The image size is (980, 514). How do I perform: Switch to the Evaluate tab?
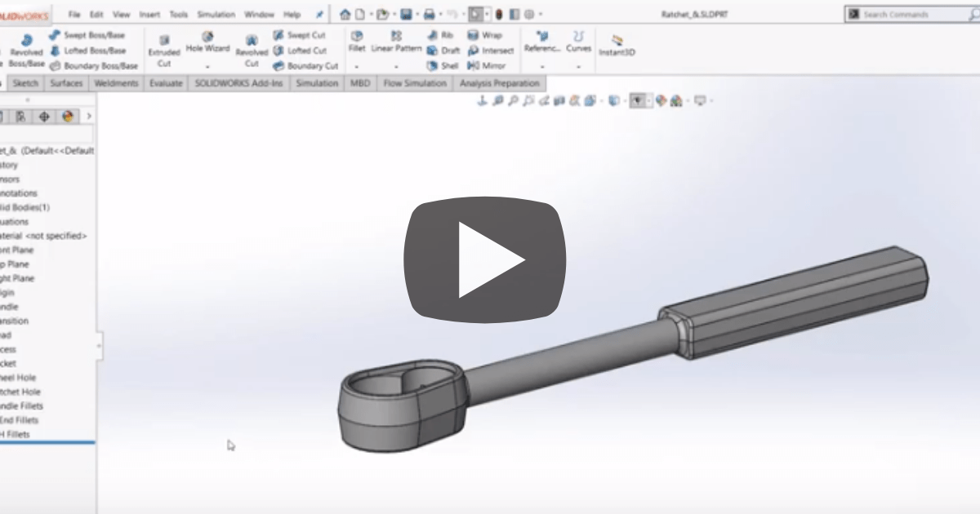click(x=166, y=83)
